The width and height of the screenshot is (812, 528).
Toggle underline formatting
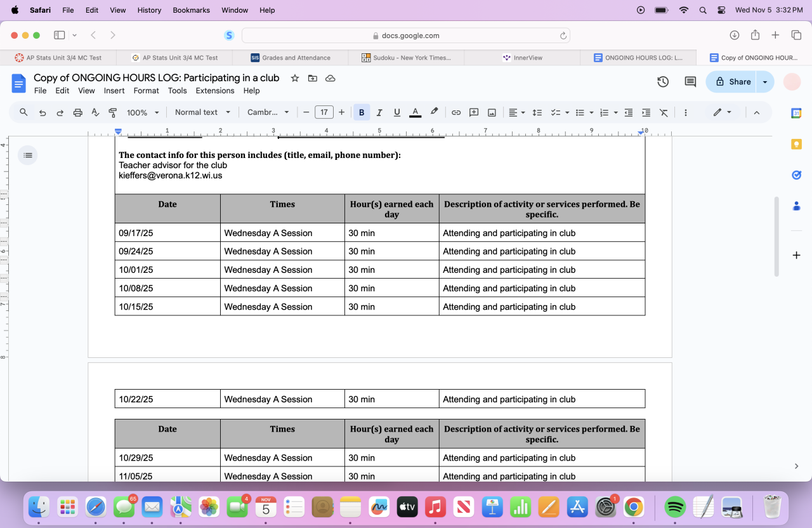pyautogui.click(x=397, y=112)
